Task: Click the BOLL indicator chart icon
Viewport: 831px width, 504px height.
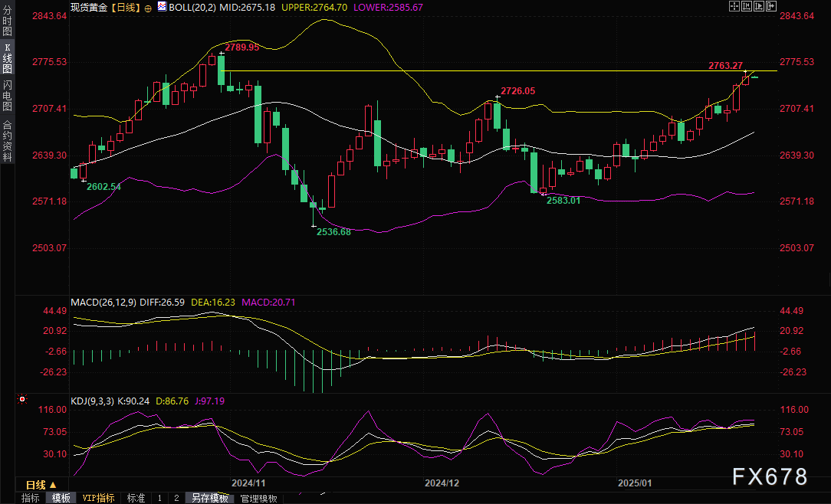Action: click(162, 6)
